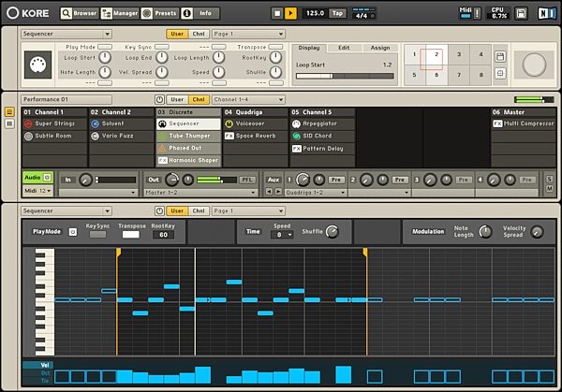The image size is (562, 392).
Task: Click the Multi Compressor FX icon
Action: (x=497, y=123)
